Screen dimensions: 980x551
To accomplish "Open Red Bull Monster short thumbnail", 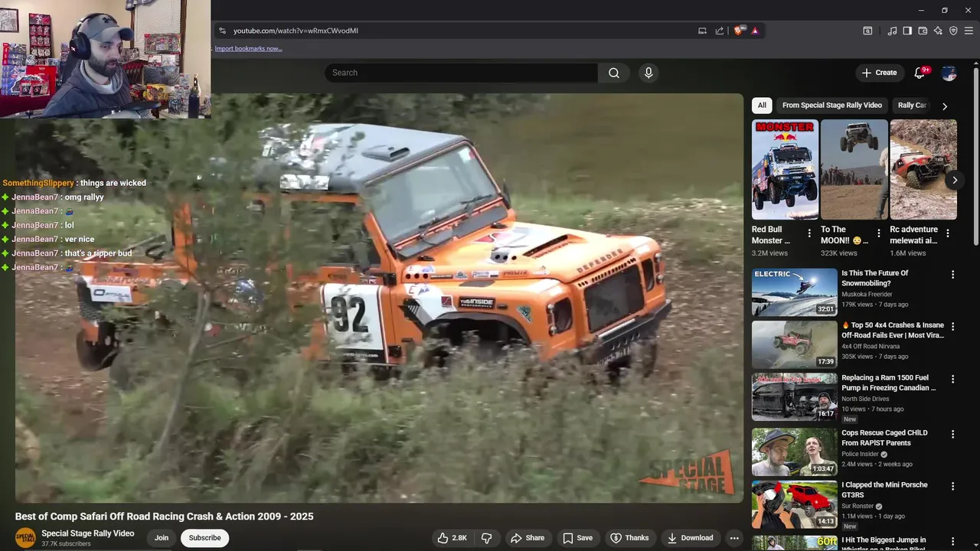I will (x=785, y=169).
